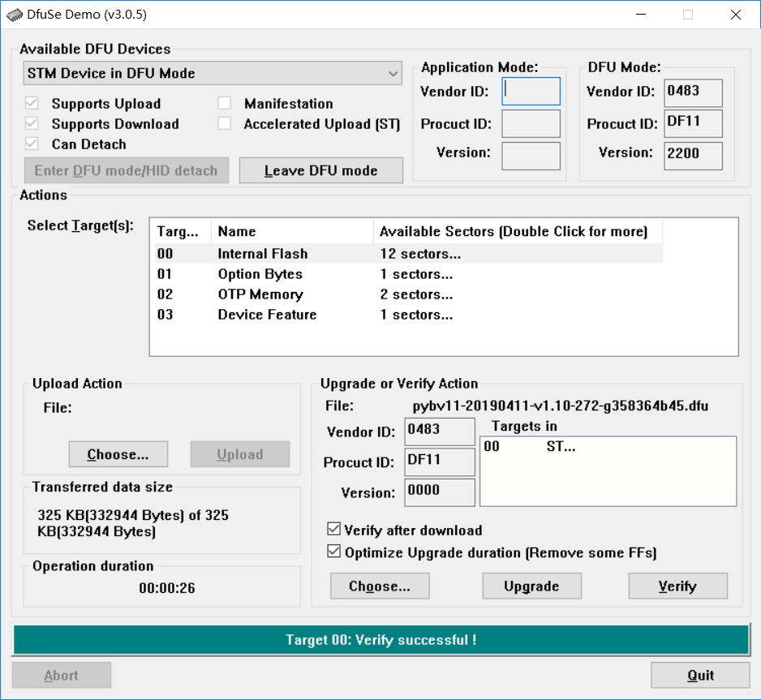Disable Optimize Upgrade duration option
The image size is (761, 700).
[333, 552]
